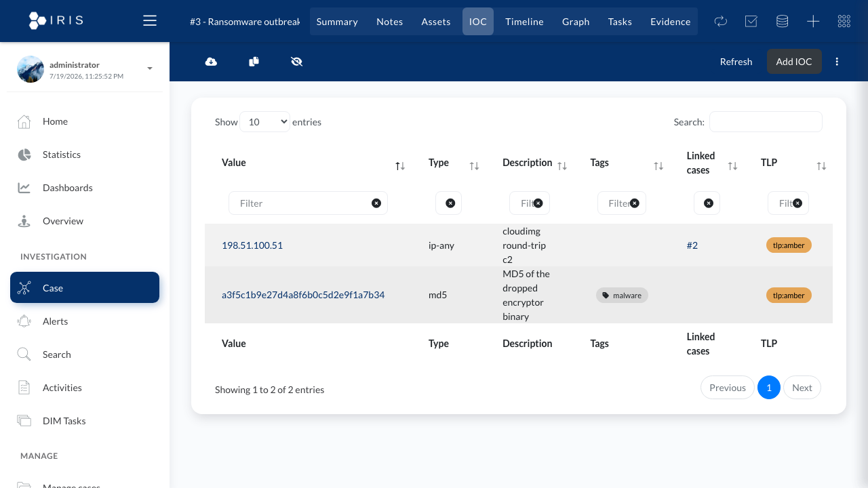The height and width of the screenshot is (488, 868).
Task: Switch to the Summary tab
Action: pyautogui.click(x=337, y=21)
